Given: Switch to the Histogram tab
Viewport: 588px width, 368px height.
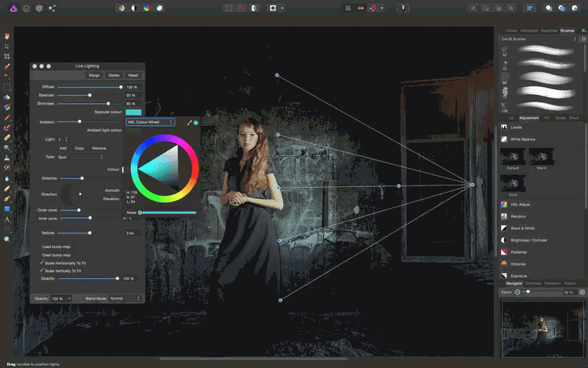Looking at the screenshot, I should [x=529, y=30].
